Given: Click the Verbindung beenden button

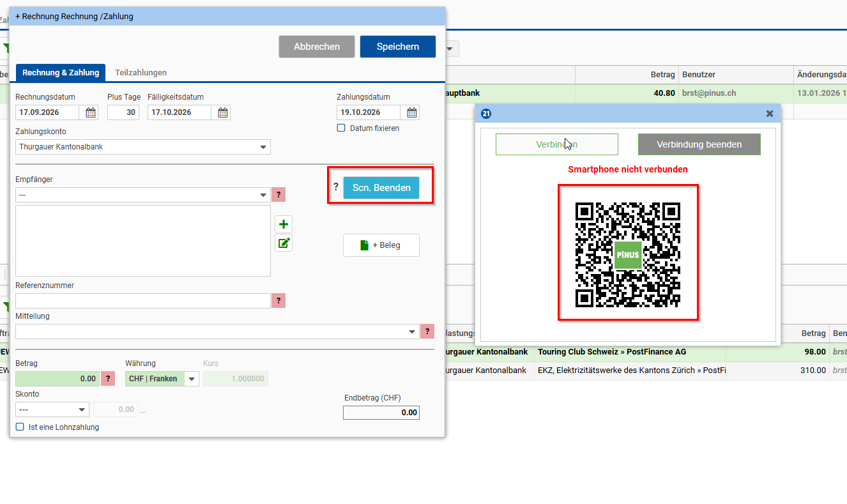Looking at the screenshot, I should 699,144.
